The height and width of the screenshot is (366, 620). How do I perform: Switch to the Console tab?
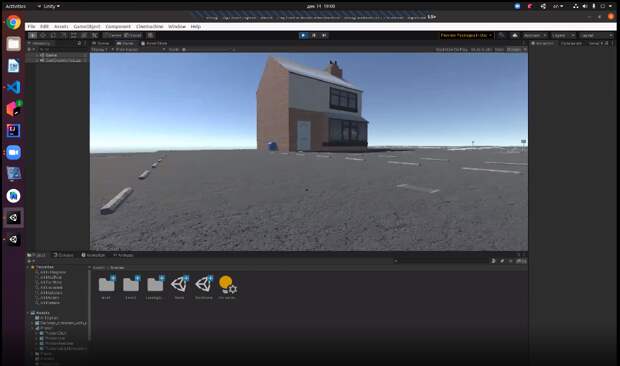tap(63, 255)
